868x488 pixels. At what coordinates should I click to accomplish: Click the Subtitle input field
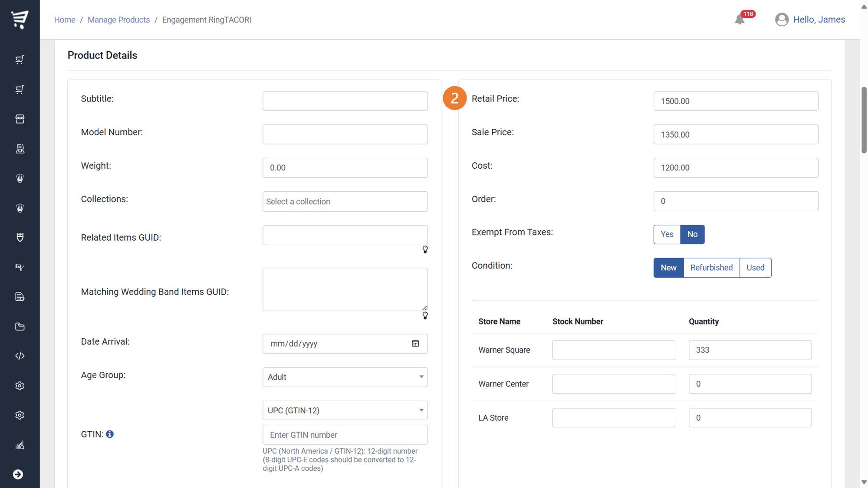tap(345, 101)
